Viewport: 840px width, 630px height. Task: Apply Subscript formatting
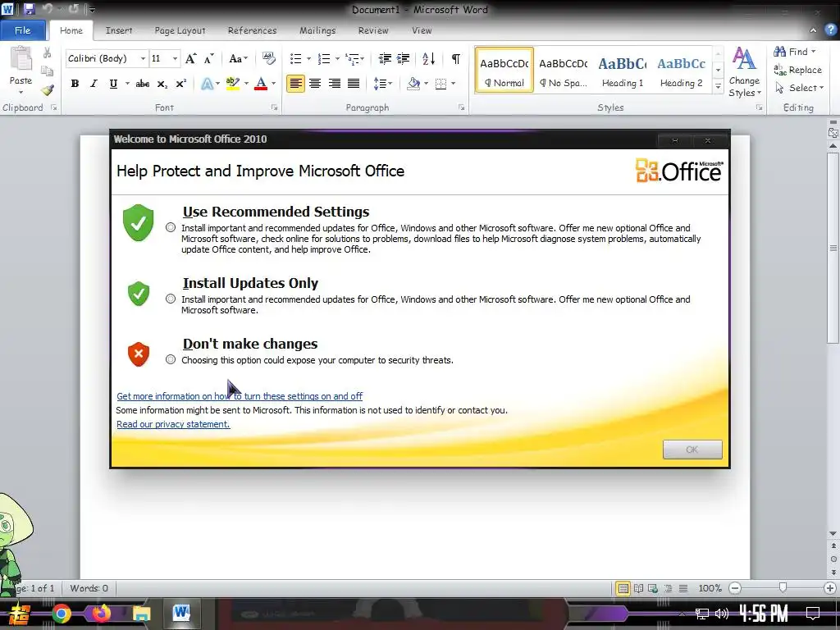pos(162,84)
